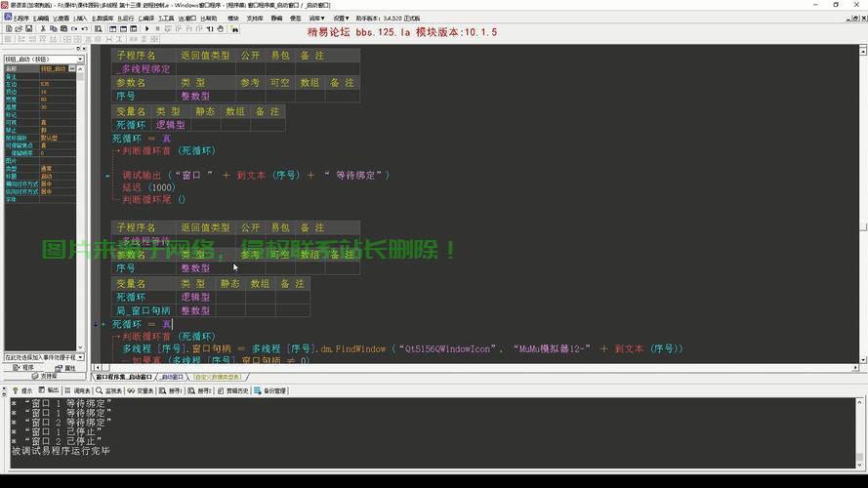This screenshot has height=488, width=868.
Task: Click the Run program play icon
Action: (x=146, y=29)
